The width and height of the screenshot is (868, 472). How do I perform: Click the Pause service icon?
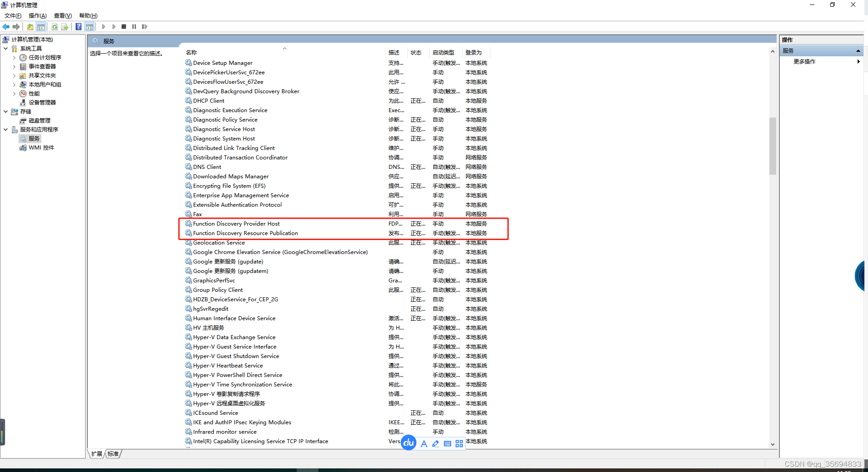pos(134,27)
